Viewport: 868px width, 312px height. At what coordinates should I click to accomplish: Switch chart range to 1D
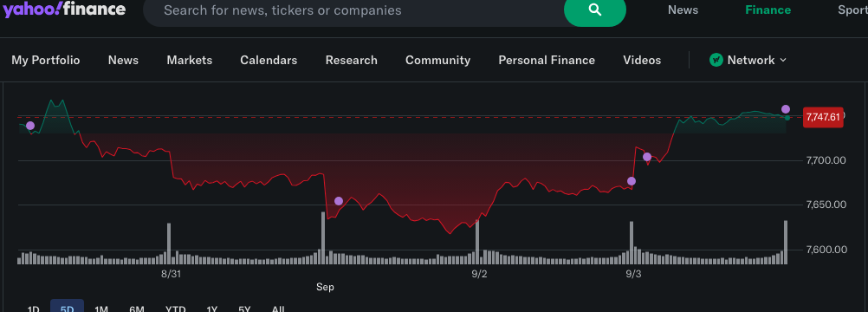point(33,309)
